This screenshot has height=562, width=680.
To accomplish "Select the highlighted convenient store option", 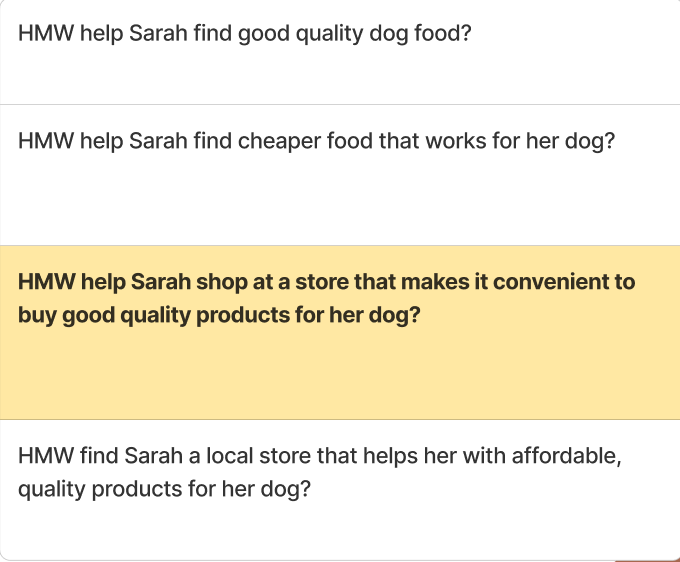I will pos(340,333).
